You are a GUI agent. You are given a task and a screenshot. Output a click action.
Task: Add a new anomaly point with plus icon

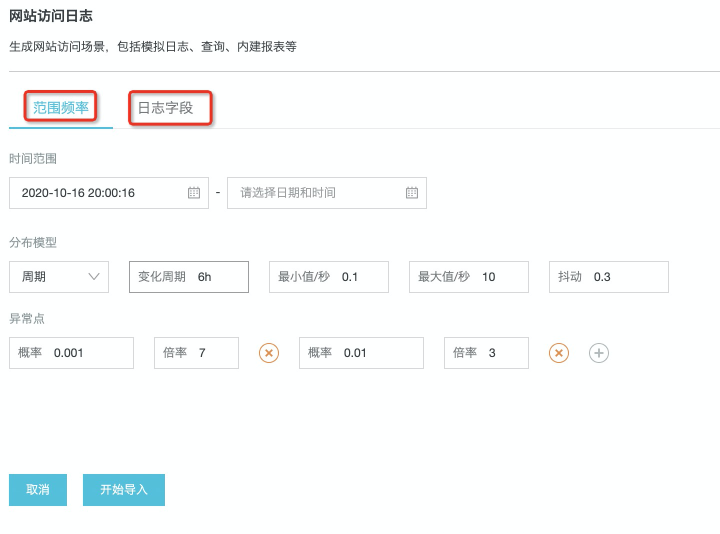tap(599, 352)
